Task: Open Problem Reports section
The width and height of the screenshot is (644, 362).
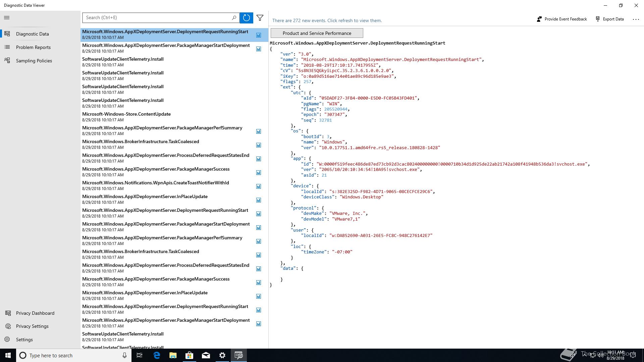Action: (x=40, y=47)
